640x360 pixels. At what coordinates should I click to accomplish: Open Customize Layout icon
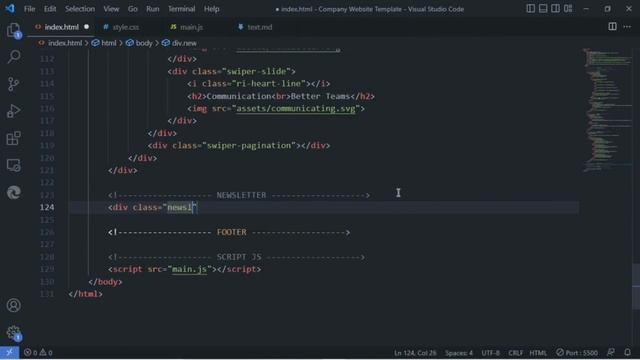(568, 9)
